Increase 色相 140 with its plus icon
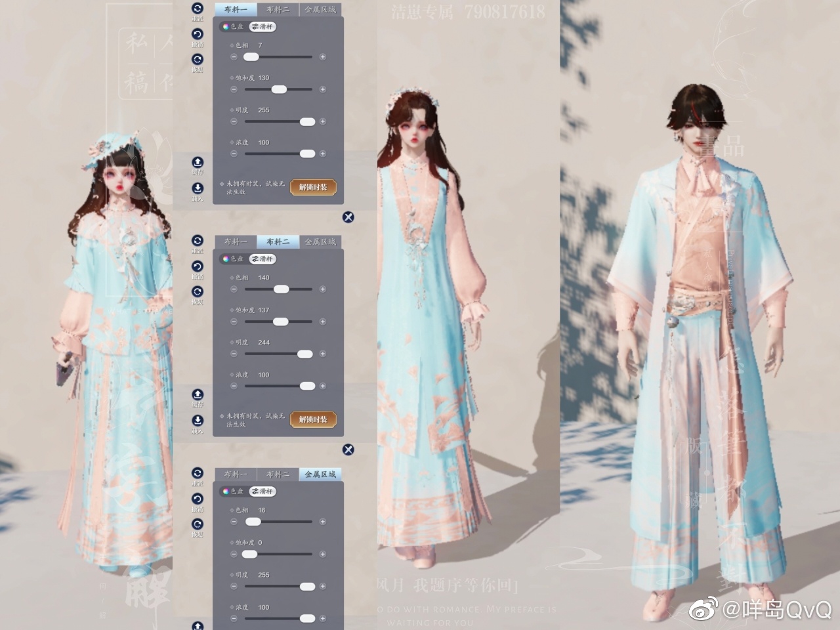The height and width of the screenshot is (630, 840). [x=322, y=289]
